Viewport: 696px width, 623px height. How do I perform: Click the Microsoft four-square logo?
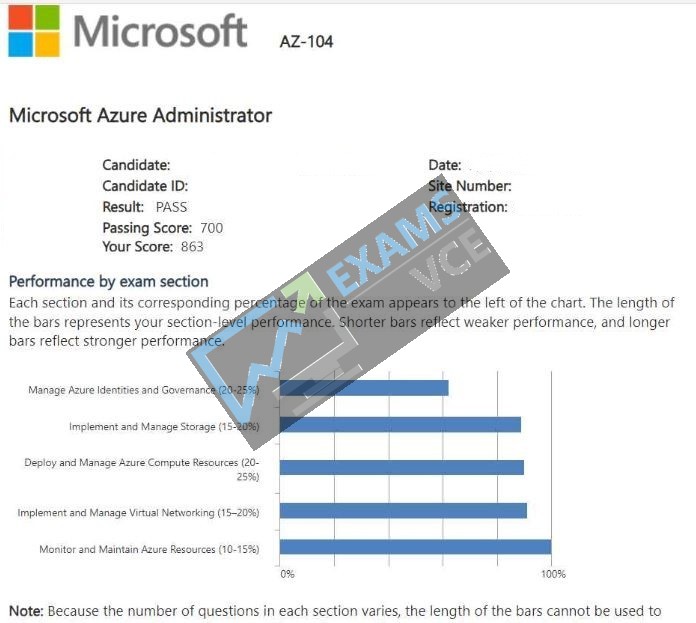[34, 31]
